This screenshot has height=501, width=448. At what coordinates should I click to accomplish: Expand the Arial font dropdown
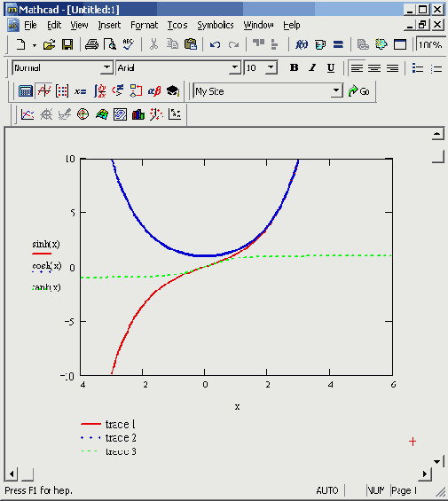point(235,67)
